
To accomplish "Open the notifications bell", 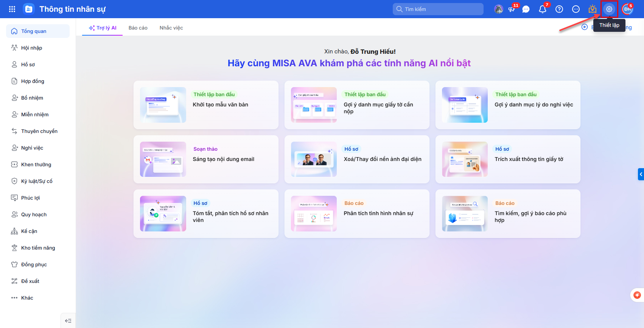I will click(x=543, y=9).
